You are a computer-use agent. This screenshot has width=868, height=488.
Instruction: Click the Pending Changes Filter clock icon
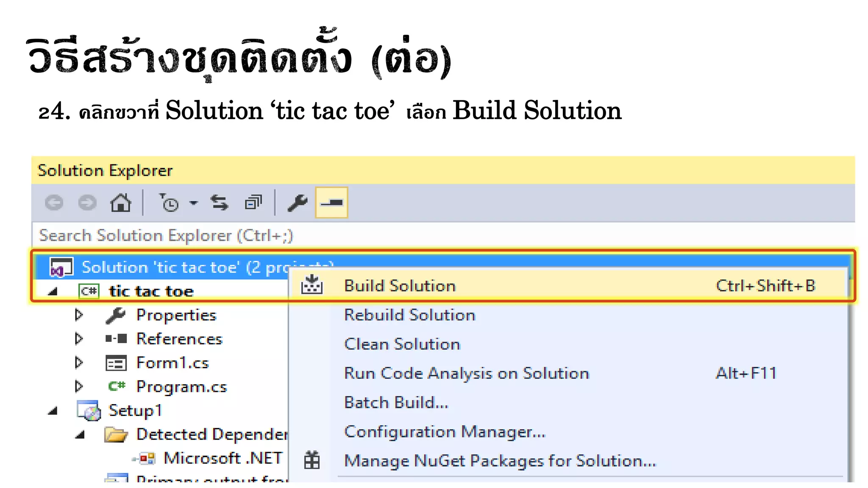(x=169, y=203)
